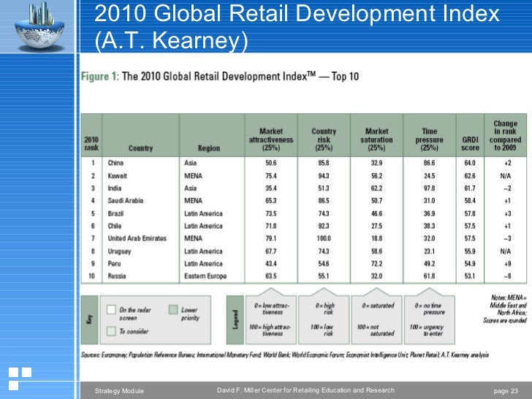This screenshot has width=532, height=399.
Task: Click the globe with skyscrapers graphic
Action: tap(39, 26)
